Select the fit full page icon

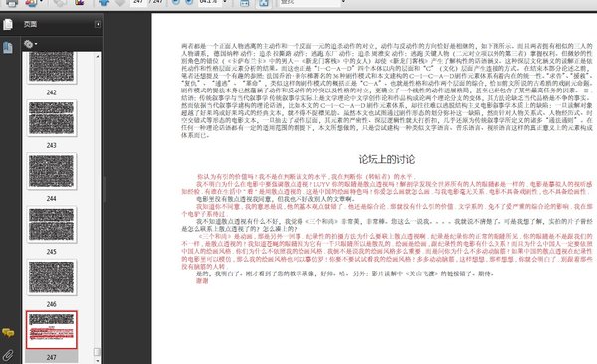[264, 3]
